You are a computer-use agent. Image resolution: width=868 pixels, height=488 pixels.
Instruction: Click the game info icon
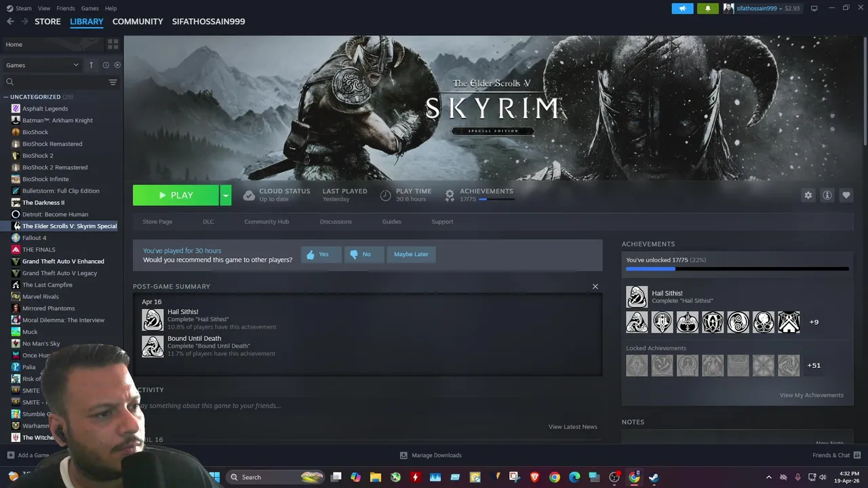(x=827, y=195)
